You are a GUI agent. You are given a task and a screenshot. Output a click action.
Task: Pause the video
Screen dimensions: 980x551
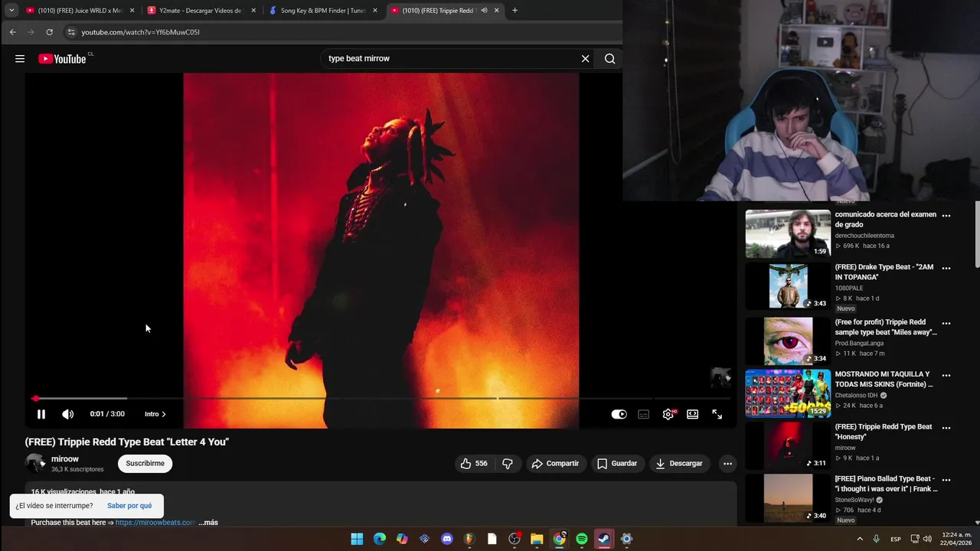coord(41,414)
